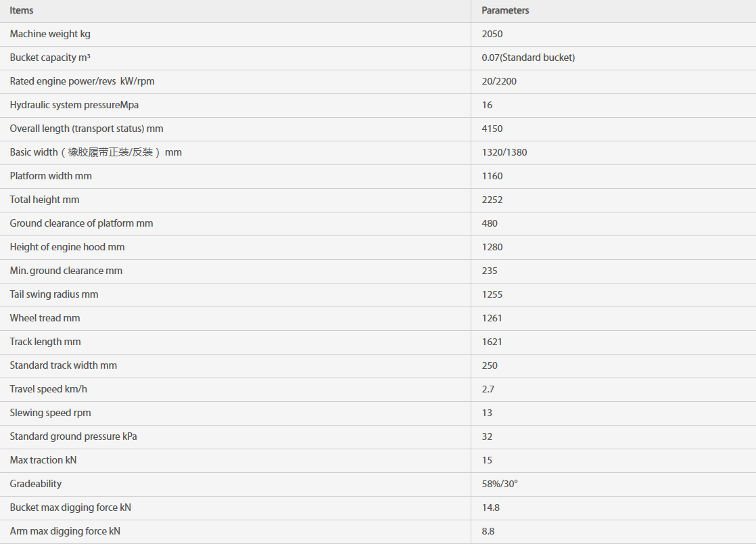Click the Track length value 1621
Image resolution: width=756 pixels, height=544 pixels.
(492, 342)
